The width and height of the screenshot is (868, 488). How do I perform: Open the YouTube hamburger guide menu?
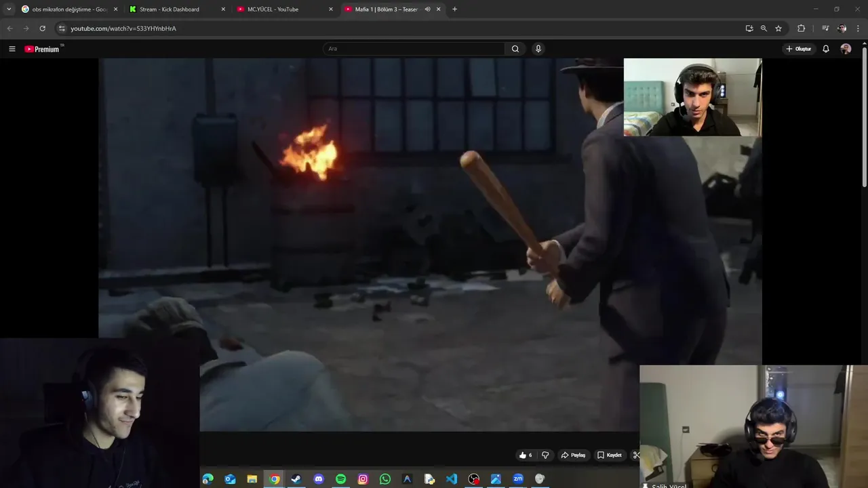pyautogui.click(x=12, y=49)
